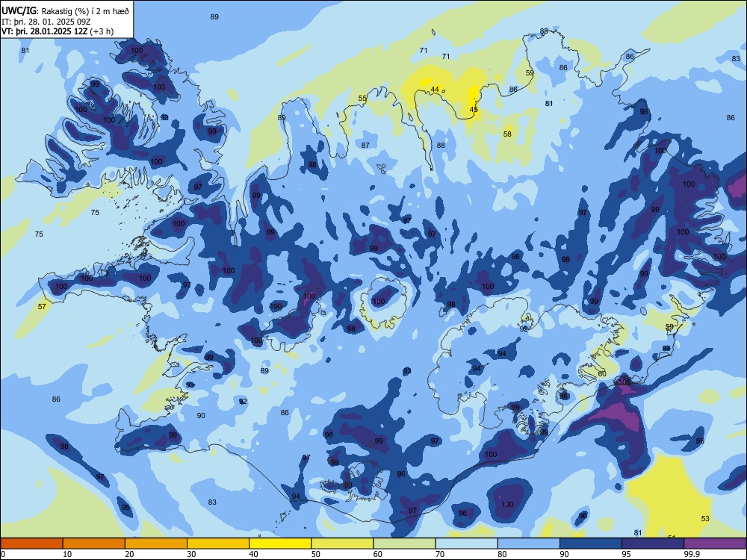Click the "0" label under the legend bar
747x560 pixels.
click(x=3, y=554)
